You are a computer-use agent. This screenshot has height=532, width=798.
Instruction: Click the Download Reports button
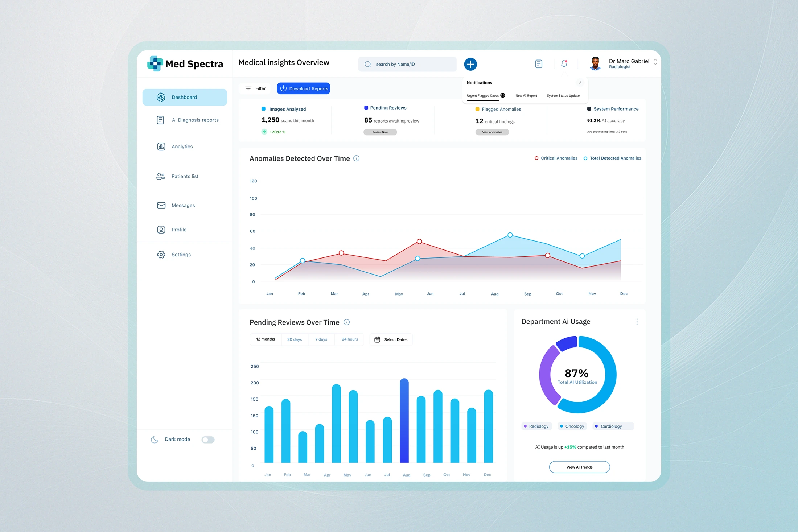pos(303,88)
